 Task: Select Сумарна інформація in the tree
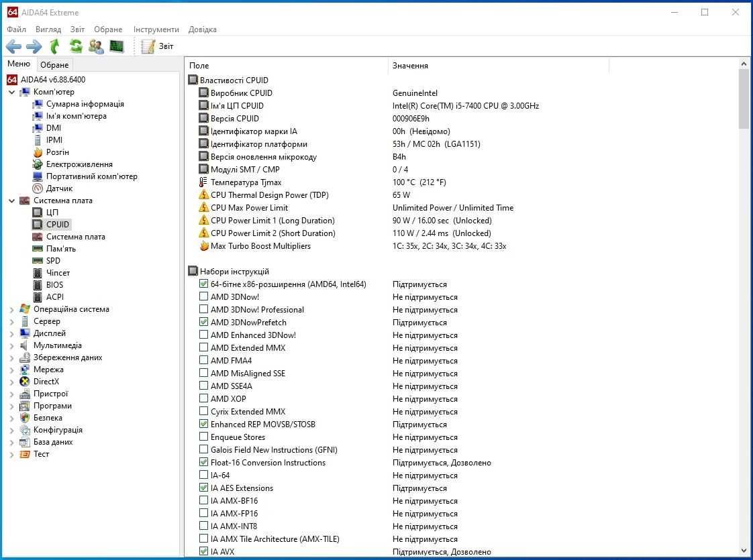85,104
